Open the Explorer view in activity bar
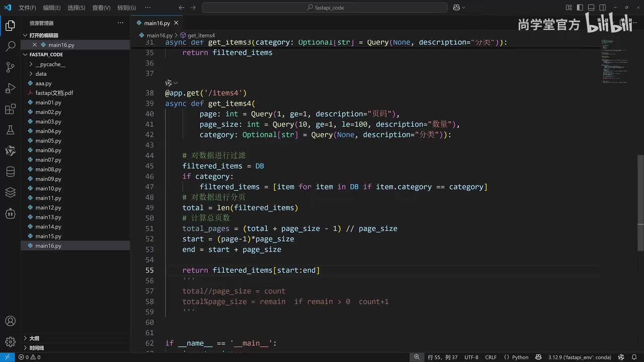 (10, 26)
